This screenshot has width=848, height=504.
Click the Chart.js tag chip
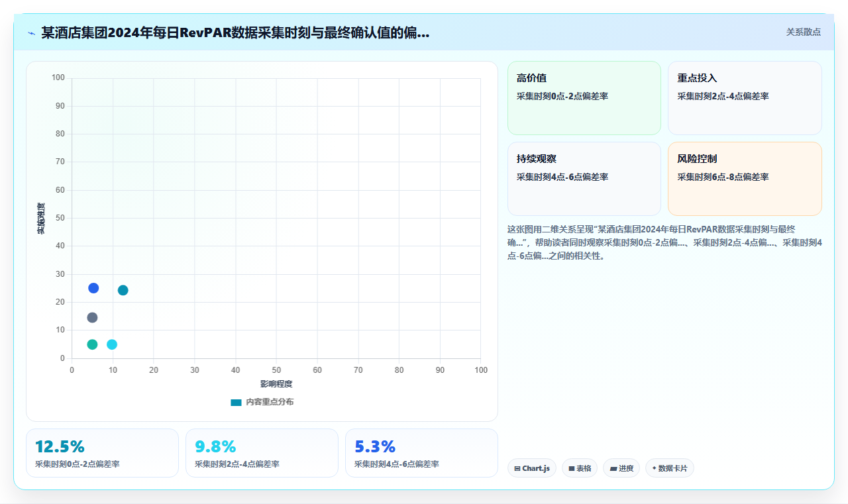click(x=532, y=468)
